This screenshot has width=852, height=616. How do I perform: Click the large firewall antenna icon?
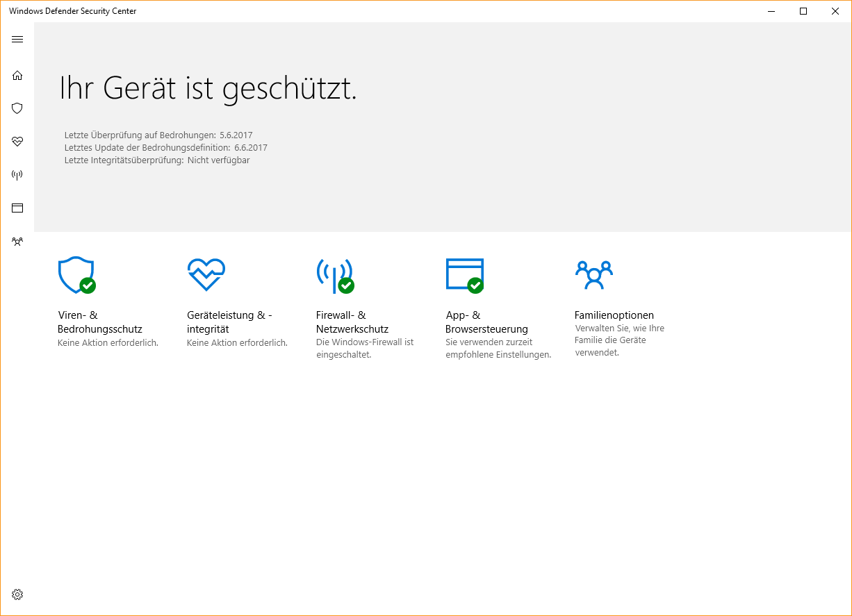(x=335, y=276)
